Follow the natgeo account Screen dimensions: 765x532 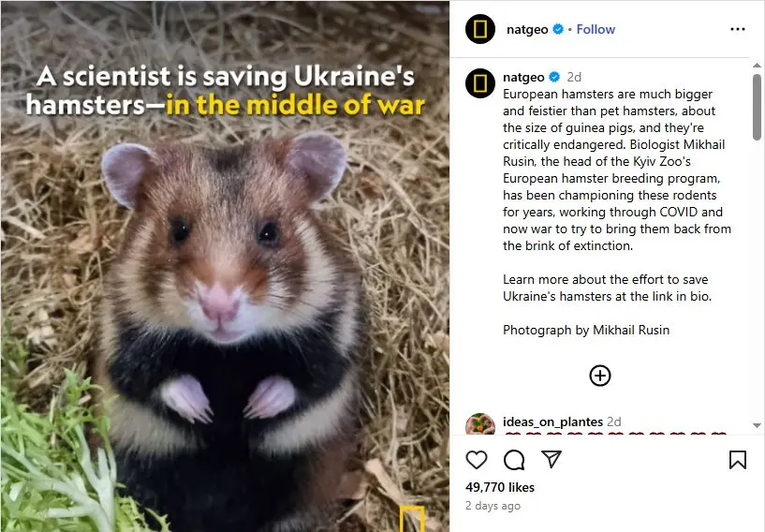[x=596, y=29]
